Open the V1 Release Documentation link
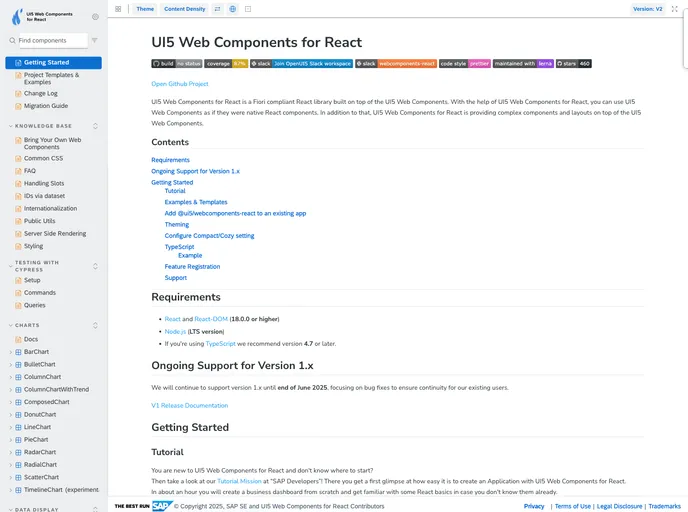This screenshot has width=688, height=512. coord(190,405)
